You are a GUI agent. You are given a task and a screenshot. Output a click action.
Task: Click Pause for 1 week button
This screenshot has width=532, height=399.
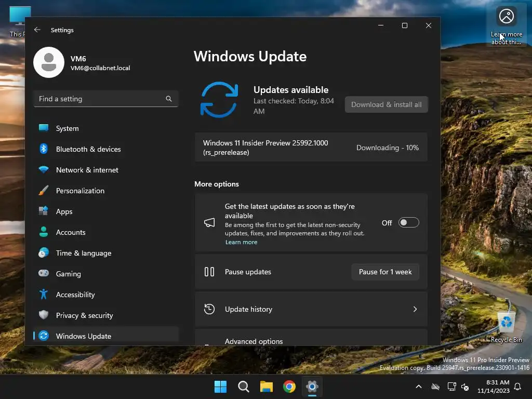(385, 272)
